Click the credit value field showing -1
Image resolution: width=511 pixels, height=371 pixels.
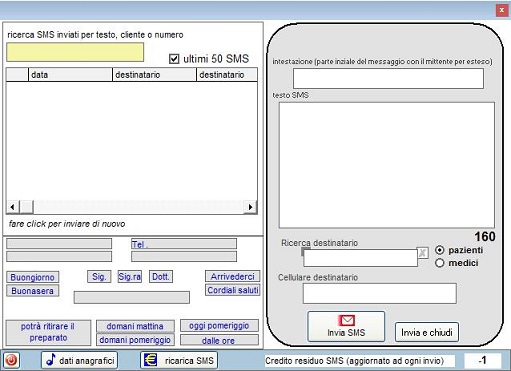pos(482,360)
